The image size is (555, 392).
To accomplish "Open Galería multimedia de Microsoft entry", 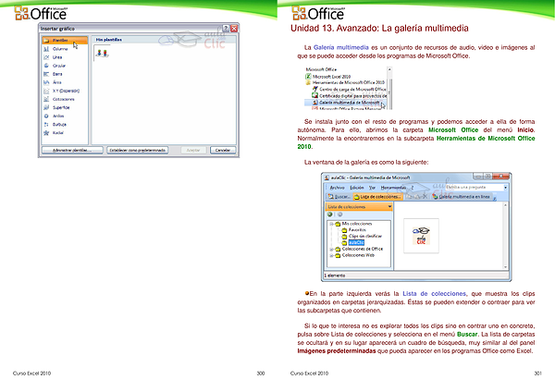I will point(345,103).
